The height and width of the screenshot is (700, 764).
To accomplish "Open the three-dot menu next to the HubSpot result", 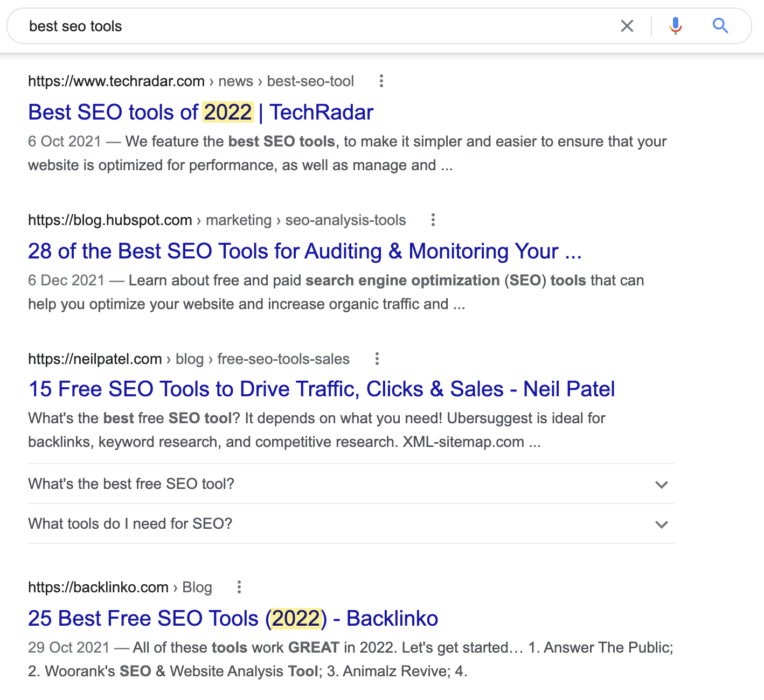I will [x=433, y=220].
